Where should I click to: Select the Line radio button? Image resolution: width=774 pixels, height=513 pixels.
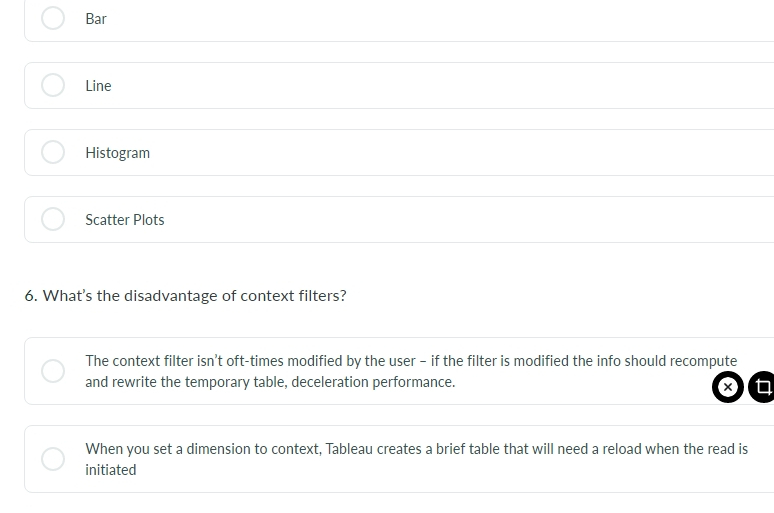coord(53,85)
